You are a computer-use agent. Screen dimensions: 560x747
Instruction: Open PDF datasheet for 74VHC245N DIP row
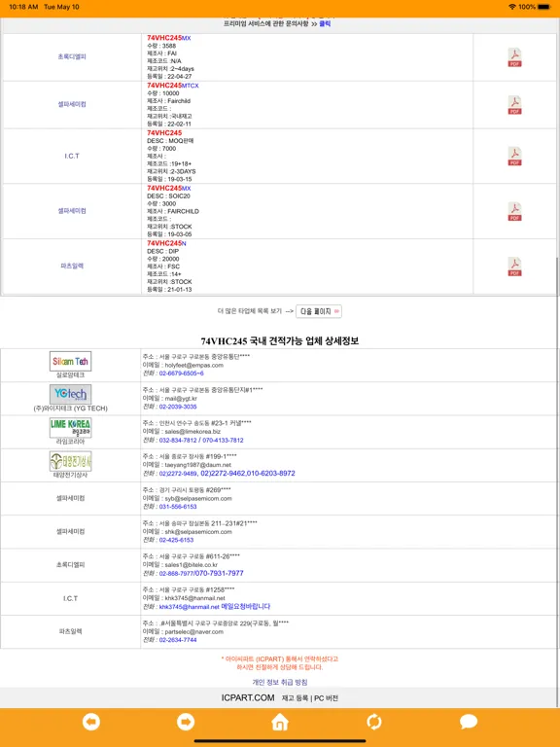pyautogui.click(x=514, y=267)
